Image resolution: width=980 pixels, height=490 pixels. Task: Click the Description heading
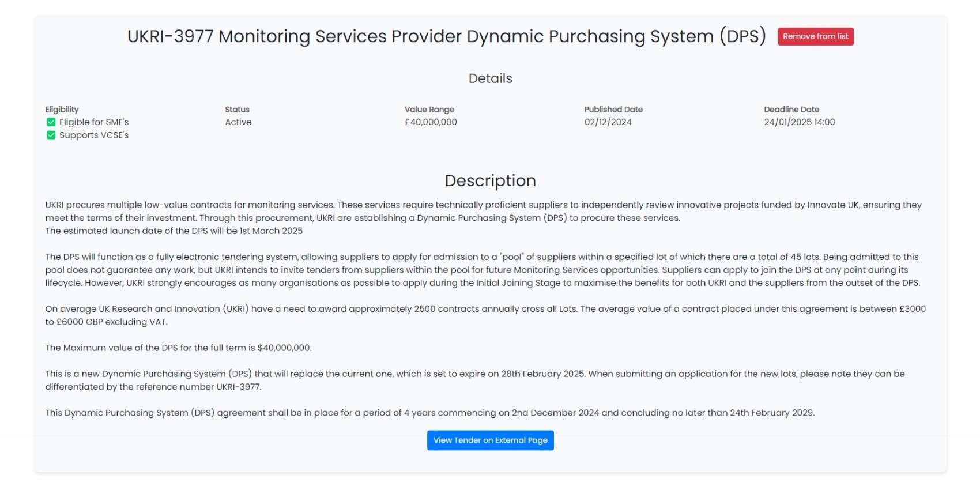[x=490, y=180]
